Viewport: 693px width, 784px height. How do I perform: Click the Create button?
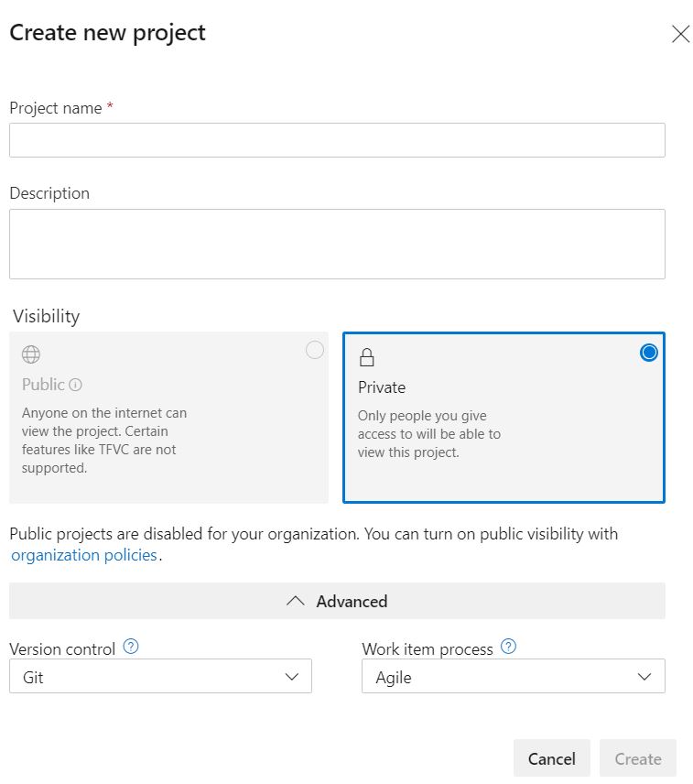coord(637,758)
